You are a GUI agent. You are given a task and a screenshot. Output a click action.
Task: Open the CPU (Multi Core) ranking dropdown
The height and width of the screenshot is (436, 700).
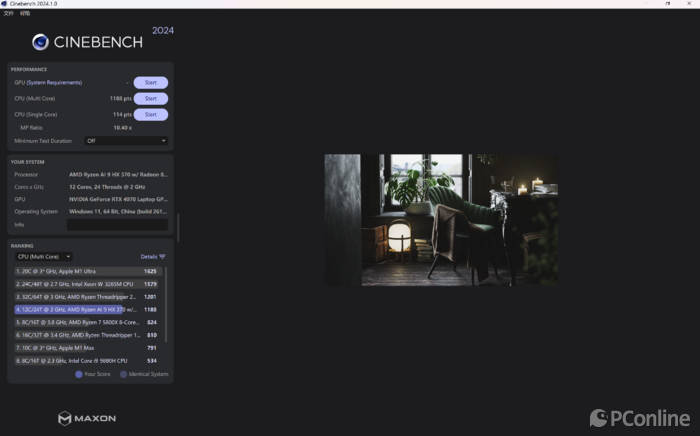pyautogui.click(x=44, y=257)
